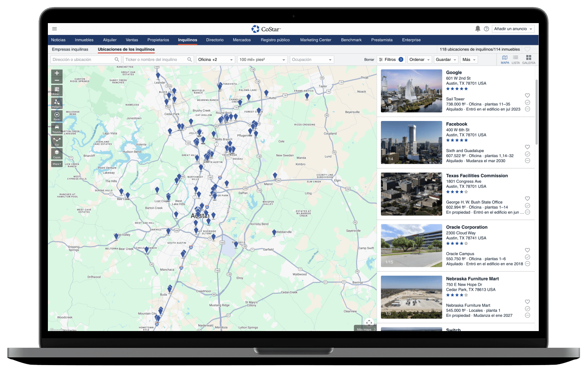Open the Filtros button

[x=390, y=60]
